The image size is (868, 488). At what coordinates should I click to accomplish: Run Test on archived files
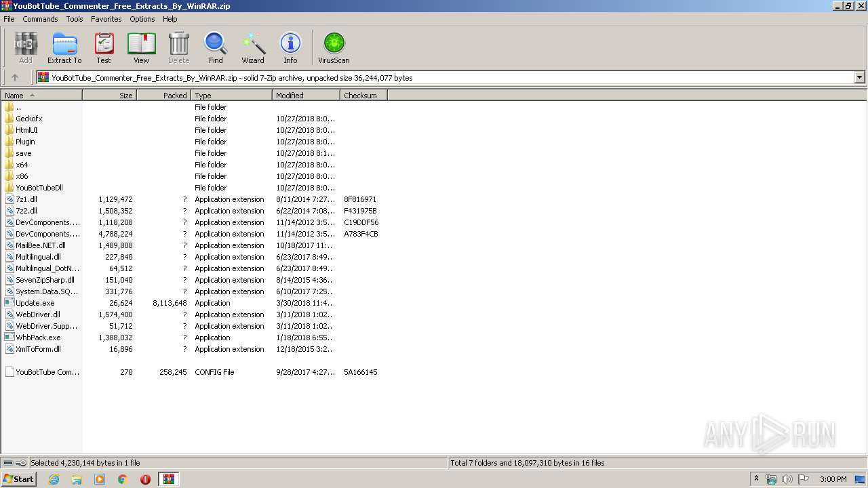(x=104, y=48)
